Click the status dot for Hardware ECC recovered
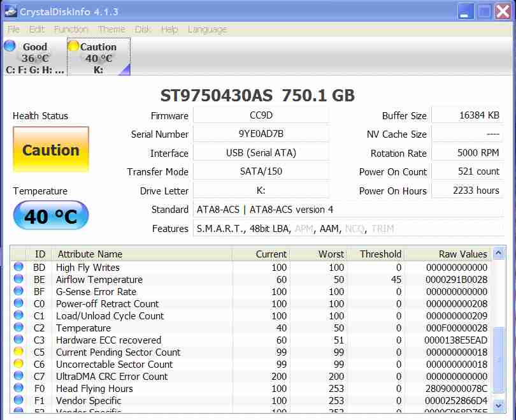The image size is (516, 420). pyautogui.click(x=18, y=339)
